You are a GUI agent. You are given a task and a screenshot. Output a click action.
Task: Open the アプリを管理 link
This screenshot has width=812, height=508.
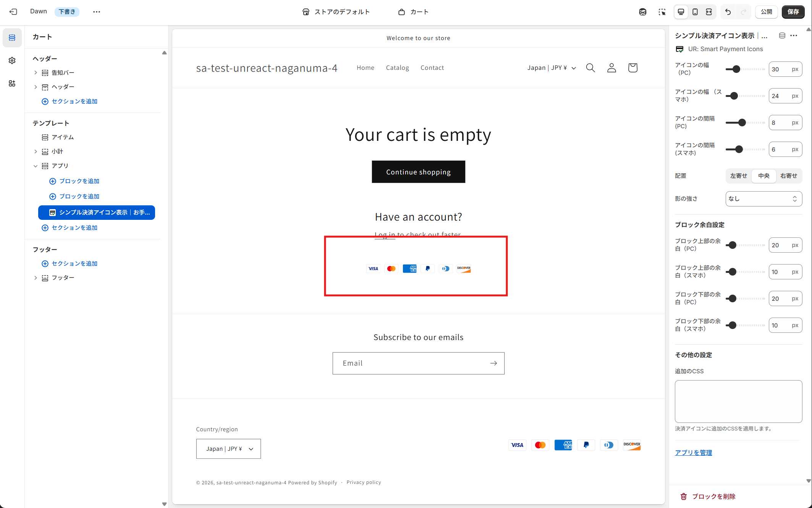coord(693,453)
